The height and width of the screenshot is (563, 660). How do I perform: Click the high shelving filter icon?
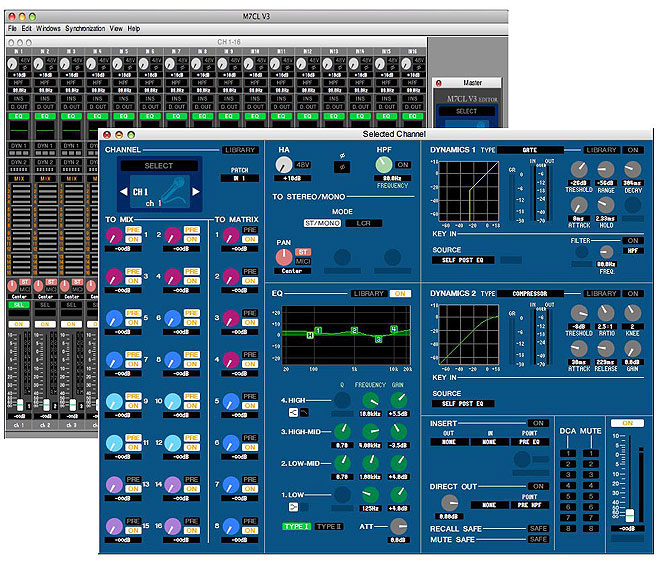293,412
